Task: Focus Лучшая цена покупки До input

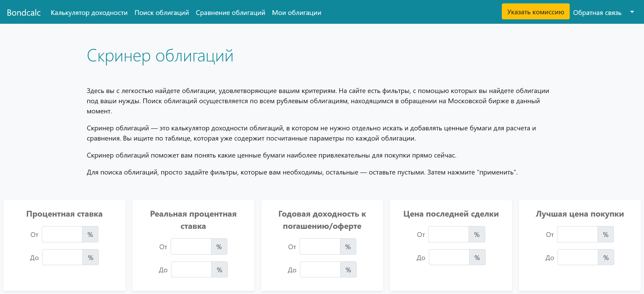Action: (x=578, y=258)
